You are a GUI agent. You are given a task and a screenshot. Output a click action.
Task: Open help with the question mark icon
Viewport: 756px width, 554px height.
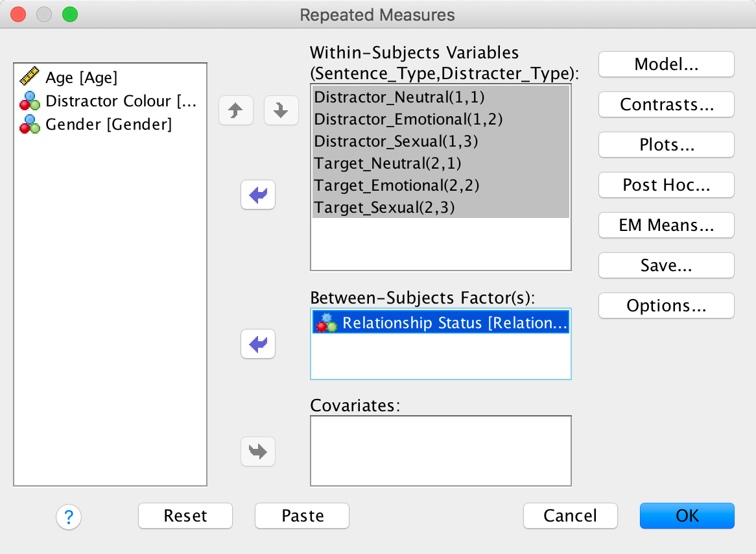(x=69, y=517)
